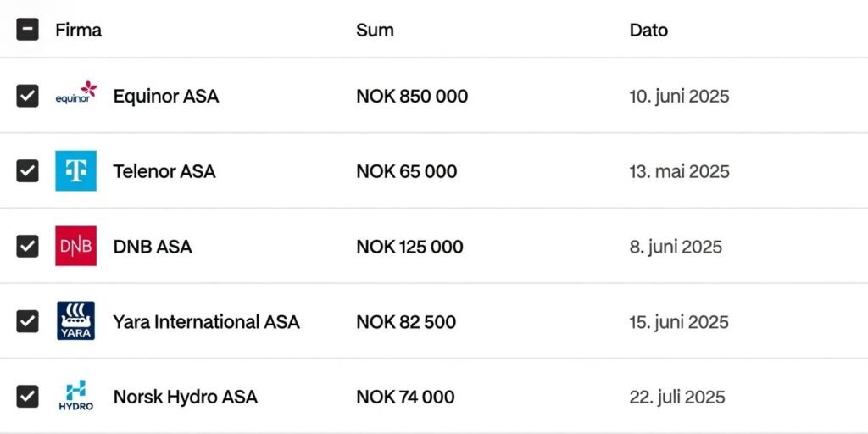Click the Yara viking ship logo
Viewport: 868px width, 434px height.
point(75,321)
